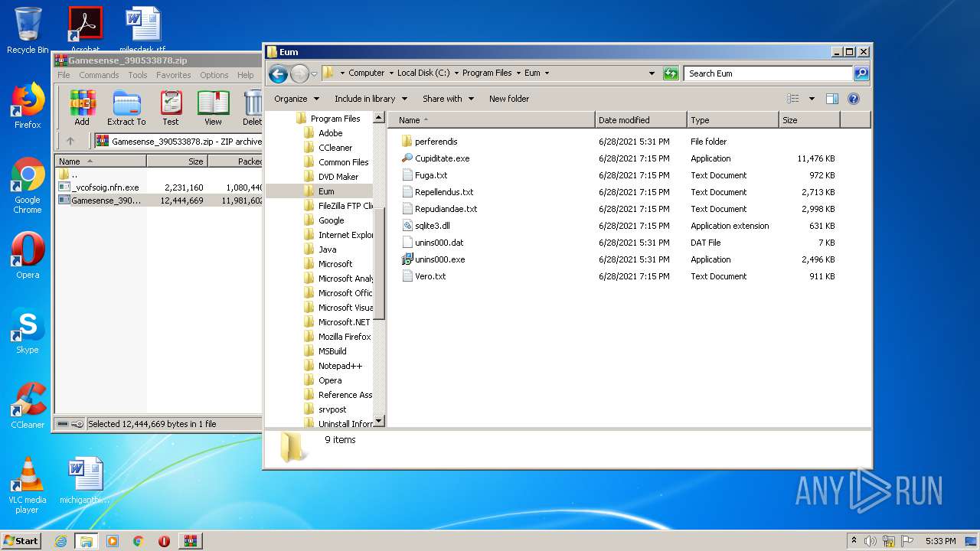Click Internet Explorer taskbar icon

[60, 541]
